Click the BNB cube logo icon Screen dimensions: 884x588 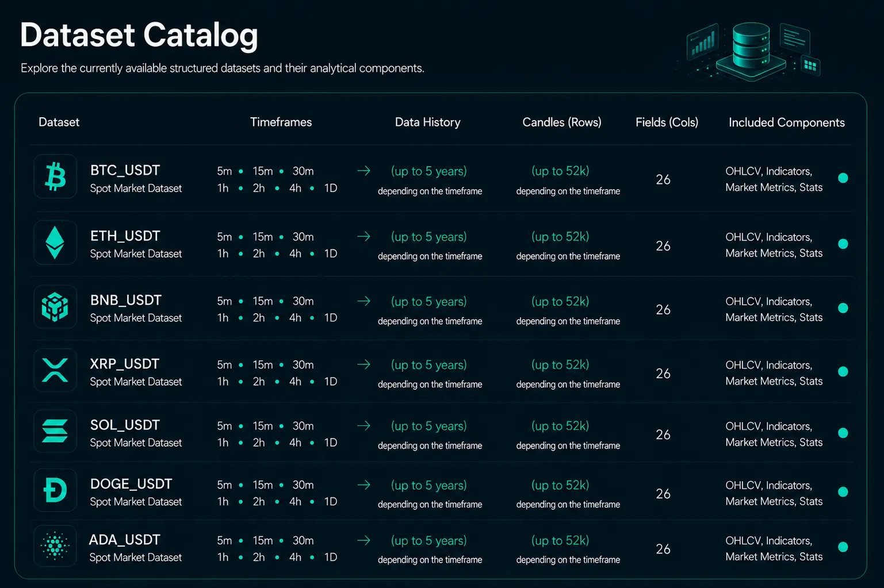tap(55, 307)
